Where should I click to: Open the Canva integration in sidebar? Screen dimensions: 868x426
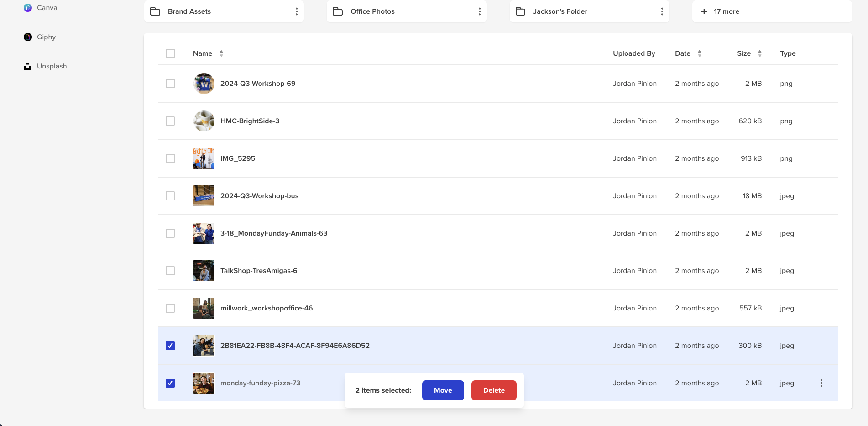(x=40, y=8)
